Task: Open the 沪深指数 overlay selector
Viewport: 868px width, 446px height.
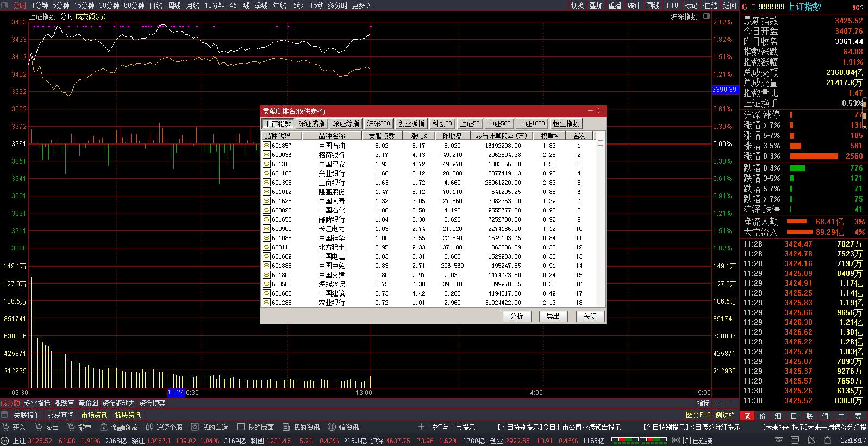Action: coord(684,16)
